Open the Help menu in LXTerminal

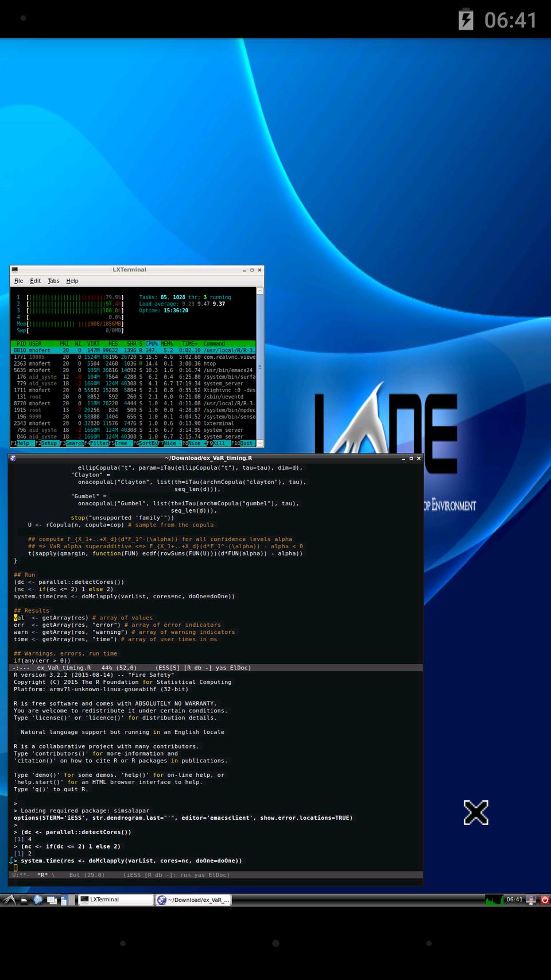72,281
